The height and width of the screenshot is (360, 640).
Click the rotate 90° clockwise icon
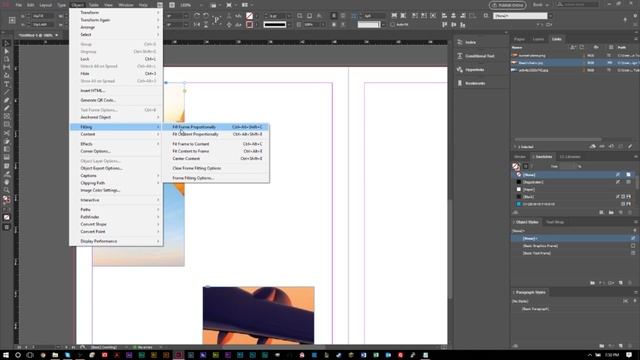click(197, 16)
